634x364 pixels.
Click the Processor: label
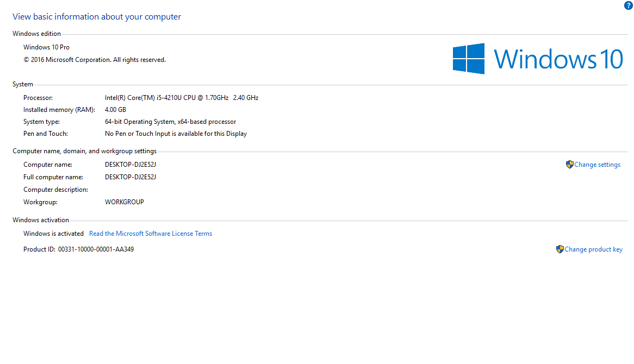pyautogui.click(x=38, y=98)
